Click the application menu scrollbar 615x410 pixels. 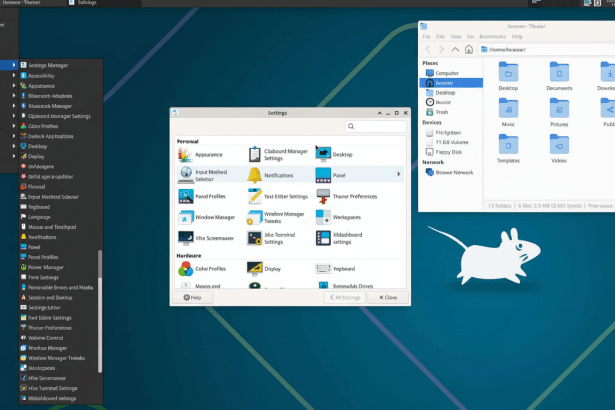(x=100, y=311)
